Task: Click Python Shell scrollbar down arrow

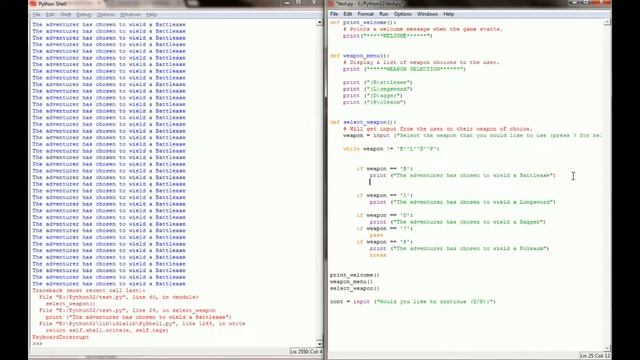Action: coord(319,344)
